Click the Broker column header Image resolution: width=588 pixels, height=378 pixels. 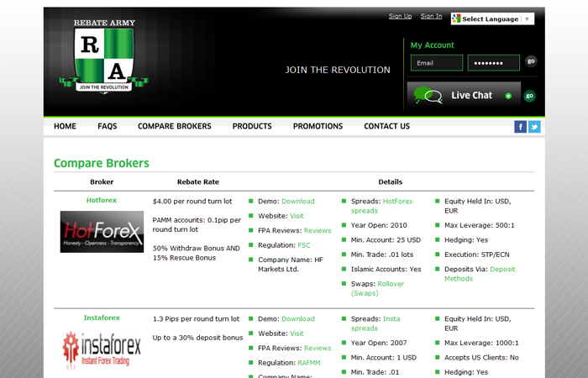pos(102,182)
